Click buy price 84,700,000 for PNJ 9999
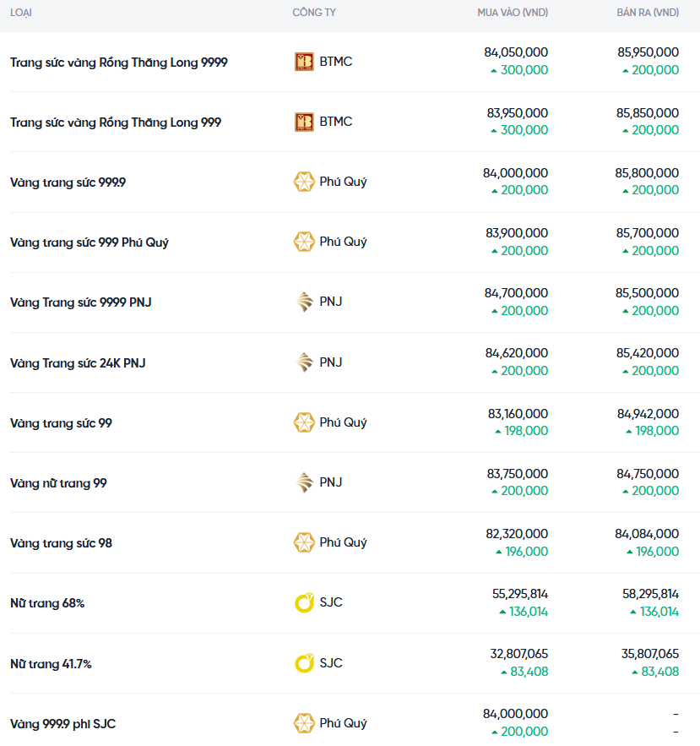700x746 pixels. 516,293
